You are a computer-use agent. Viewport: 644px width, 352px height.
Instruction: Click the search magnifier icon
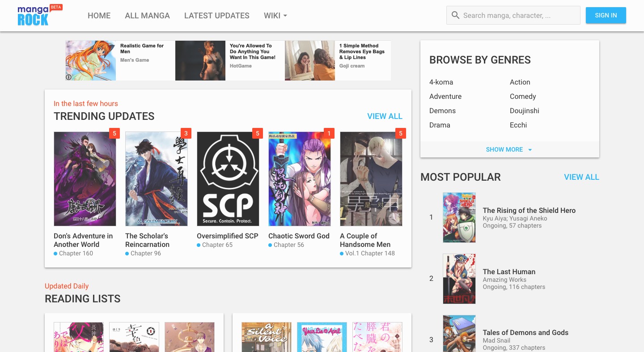tap(455, 15)
